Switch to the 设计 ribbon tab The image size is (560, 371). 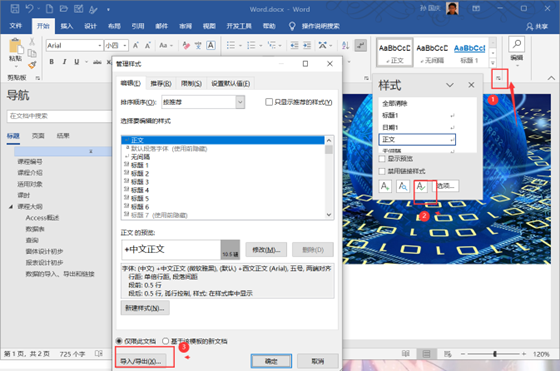(x=90, y=26)
